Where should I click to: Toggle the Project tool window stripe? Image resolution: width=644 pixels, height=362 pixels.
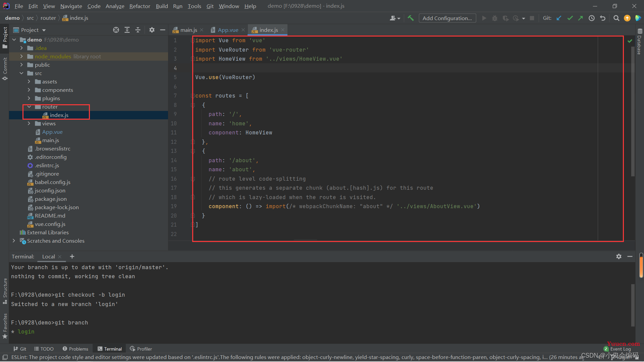click(5, 37)
